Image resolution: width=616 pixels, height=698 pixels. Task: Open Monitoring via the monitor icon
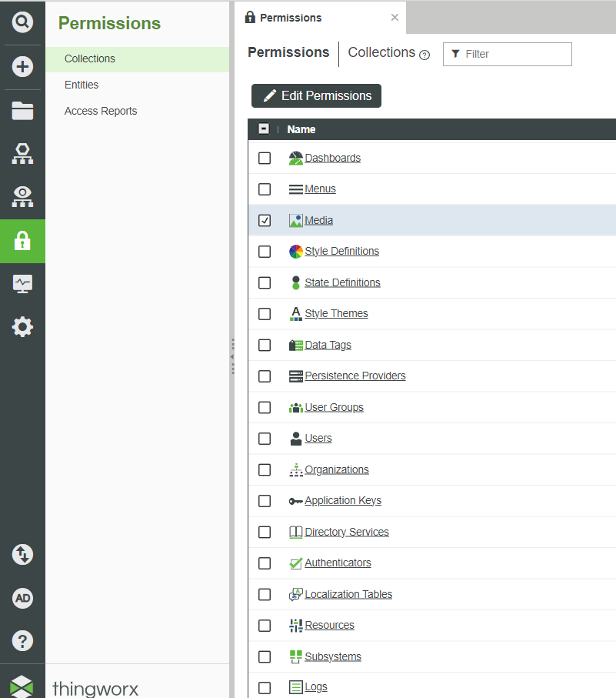(x=22, y=283)
